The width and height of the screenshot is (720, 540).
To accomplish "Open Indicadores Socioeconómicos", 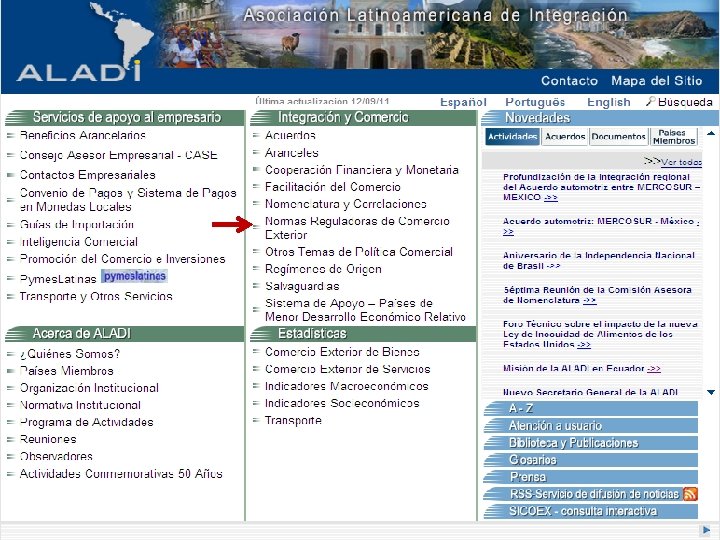I will click(x=342, y=403).
